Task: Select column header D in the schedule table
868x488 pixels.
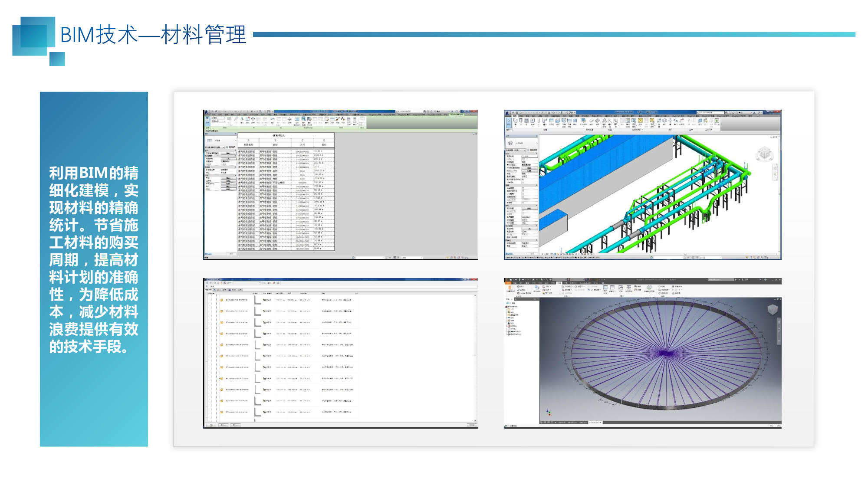Action: [324, 140]
